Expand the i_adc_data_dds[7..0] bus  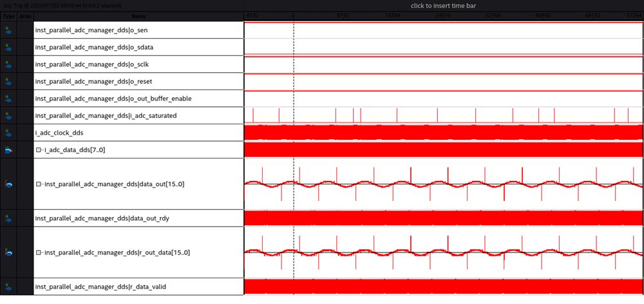point(39,150)
